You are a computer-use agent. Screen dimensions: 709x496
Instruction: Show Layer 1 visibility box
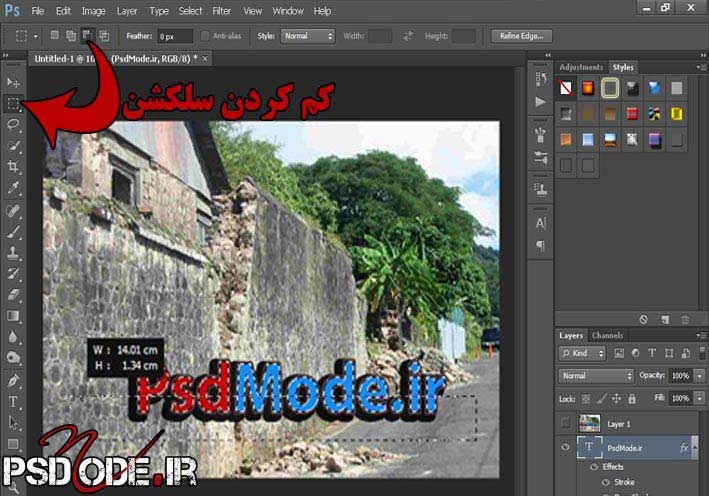(565, 423)
